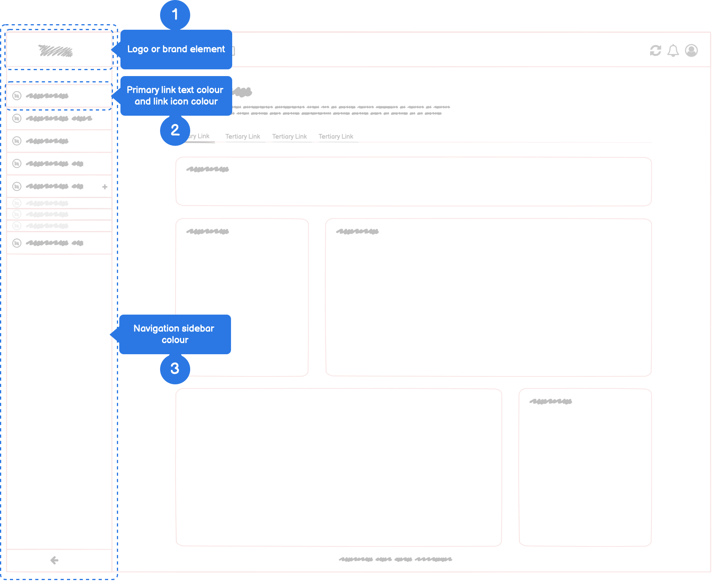The width and height of the screenshot is (714, 588).
Task: Click the scribbled logo in the sidebar
Action: point(56,51)
